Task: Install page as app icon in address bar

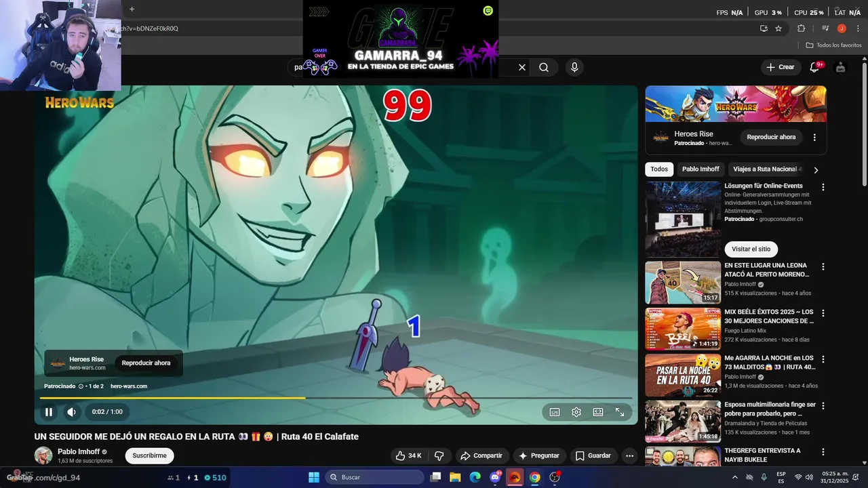Action: (764, 28)
